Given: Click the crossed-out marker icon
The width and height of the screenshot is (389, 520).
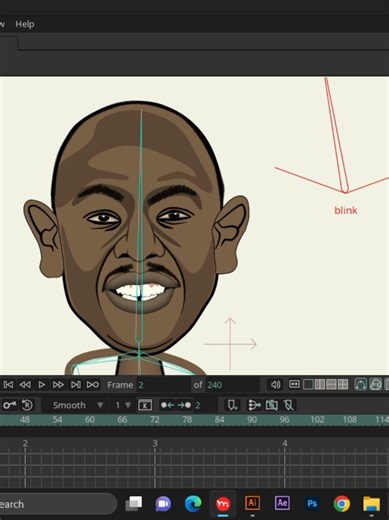Looking at the screenshot, I should click(289, 405).
